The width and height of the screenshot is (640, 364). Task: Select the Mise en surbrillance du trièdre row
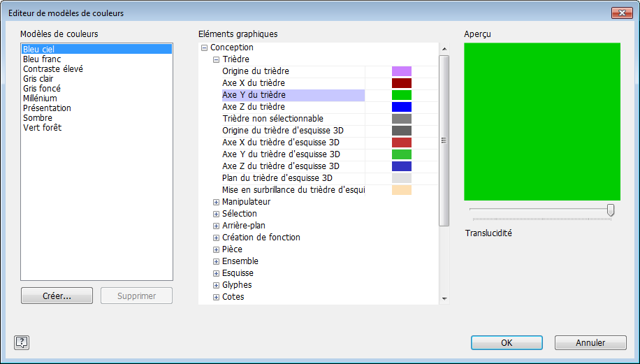click(x=293, y=190)
